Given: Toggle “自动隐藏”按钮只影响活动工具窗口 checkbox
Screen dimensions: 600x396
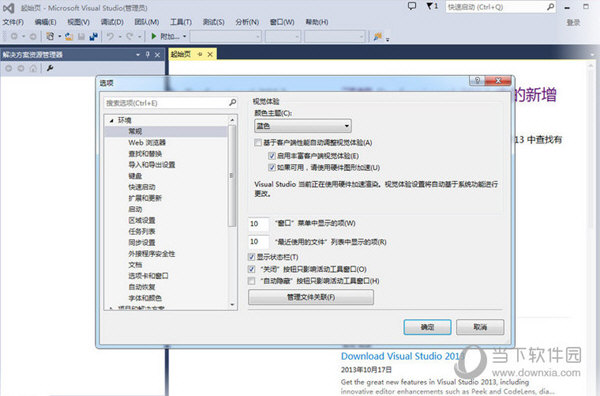Looking at the screenshot, I should 251,281.
